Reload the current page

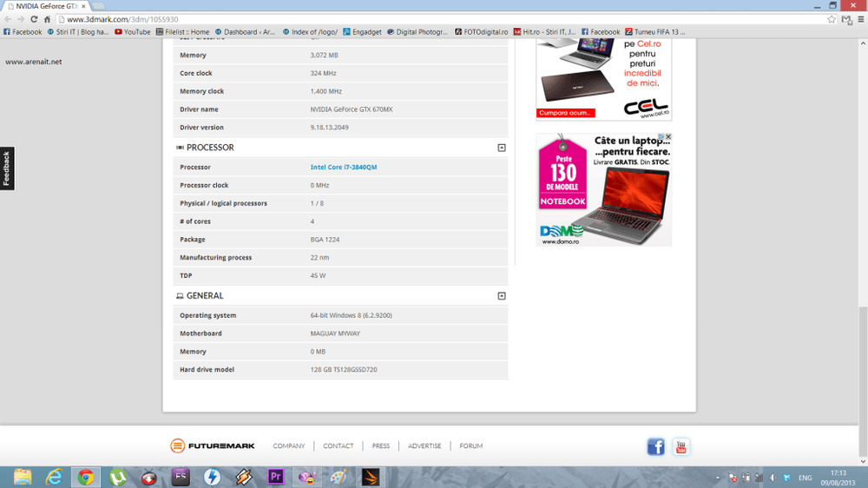(x=34, y=19)
